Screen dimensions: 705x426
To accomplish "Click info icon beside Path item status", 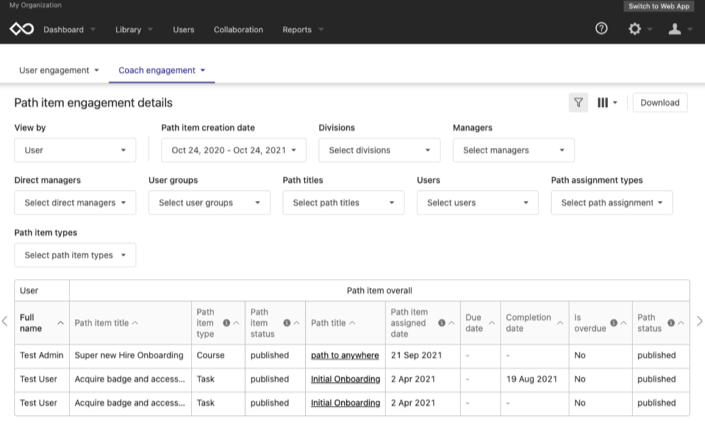I will pyautogui.click(x=287, y=323).
